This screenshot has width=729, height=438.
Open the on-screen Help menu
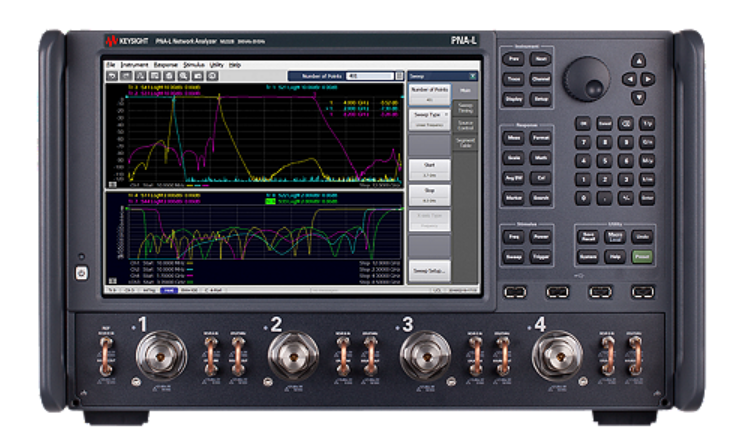coord(235,65)
